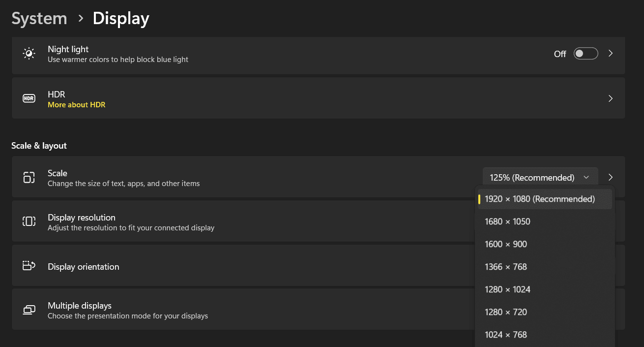This screenshot has height=347, width=644.
Task: Select 1280 × 1024 resolution
Action: [507, 289]
